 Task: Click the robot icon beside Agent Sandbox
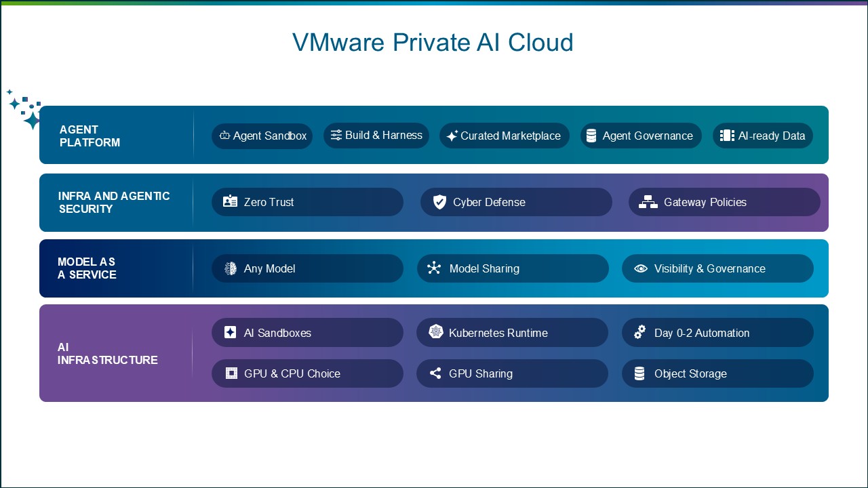[x=224, y=136]
